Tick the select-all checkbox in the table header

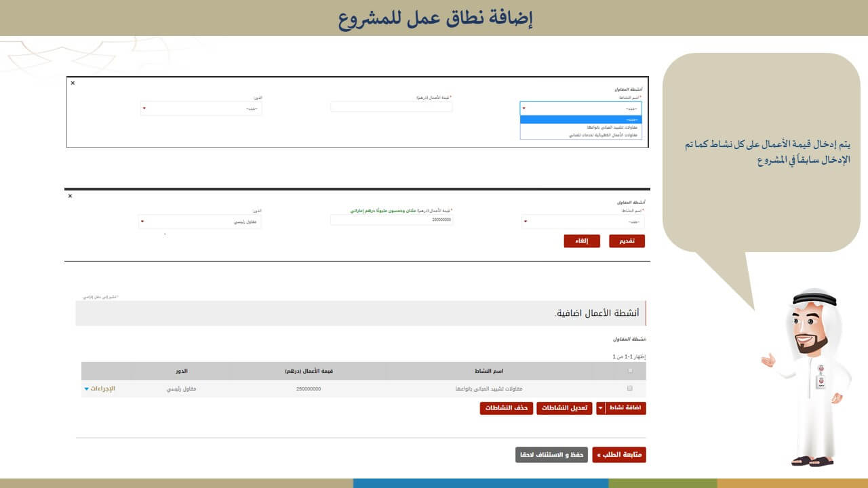click(630, 371)
